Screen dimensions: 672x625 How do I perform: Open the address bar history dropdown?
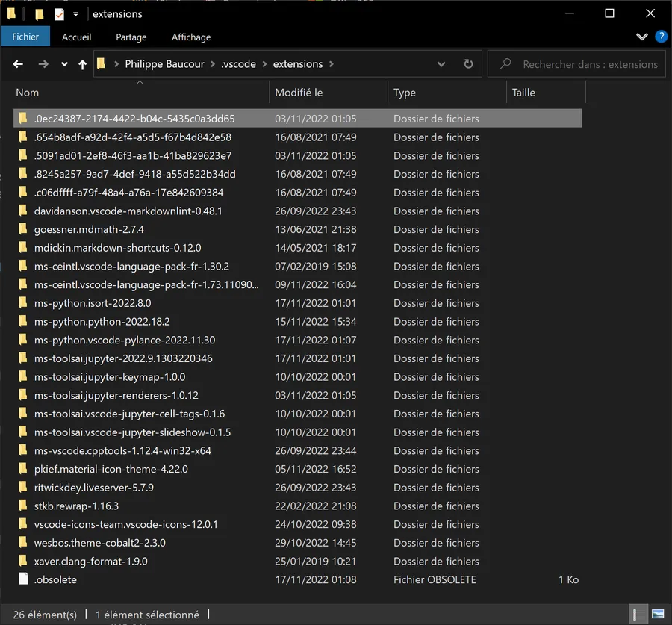[x=441, y=65]
